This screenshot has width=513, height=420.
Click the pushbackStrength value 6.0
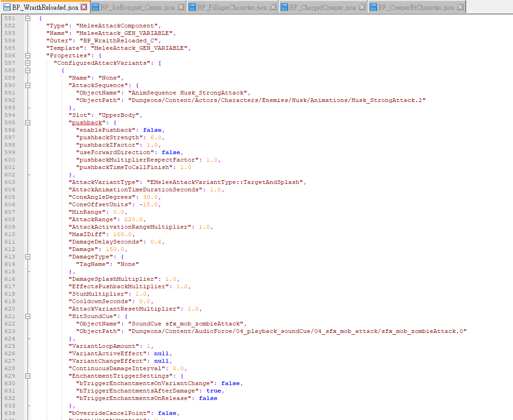[156, 137]
